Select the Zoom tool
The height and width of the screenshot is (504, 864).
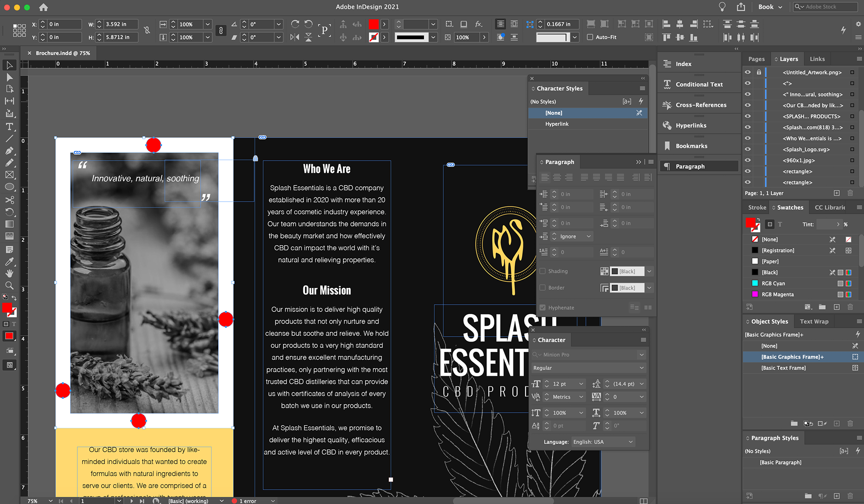tap(9, 286)
